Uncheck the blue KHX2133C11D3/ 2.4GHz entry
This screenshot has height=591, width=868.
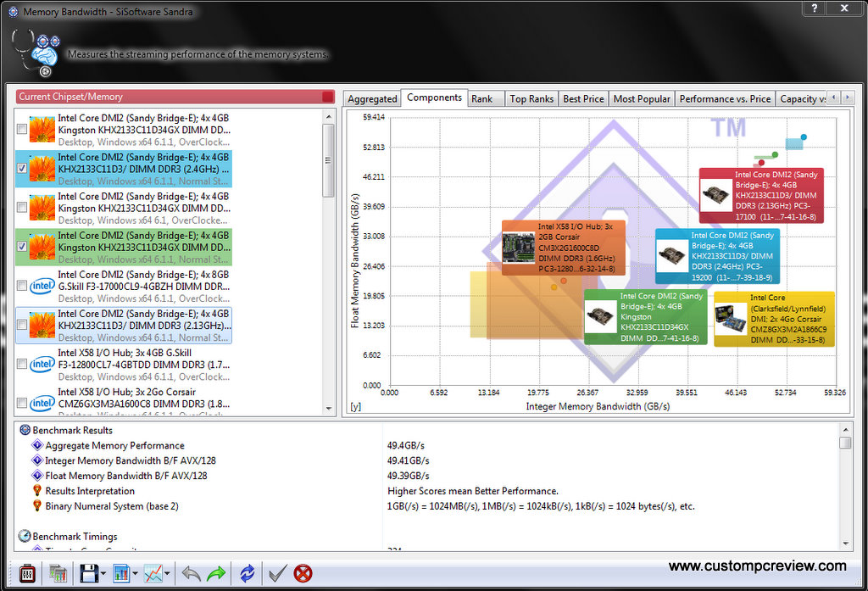point(22,168)
